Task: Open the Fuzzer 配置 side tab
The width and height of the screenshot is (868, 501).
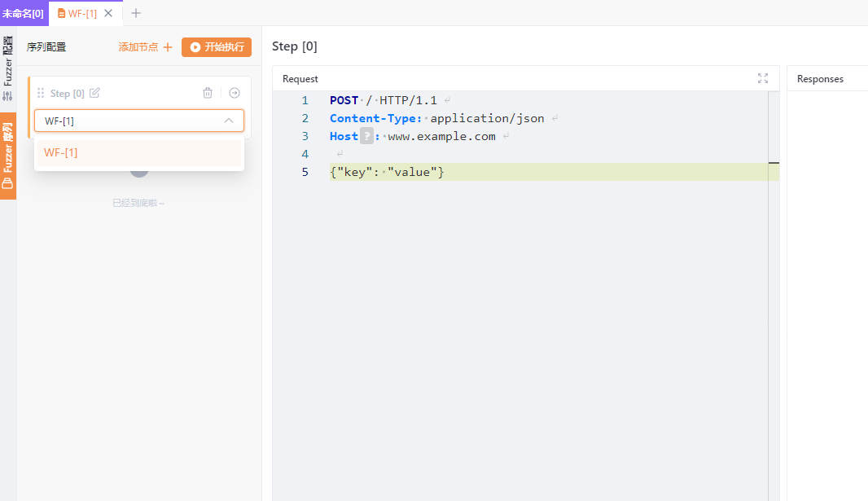Action: pos(8,67)
